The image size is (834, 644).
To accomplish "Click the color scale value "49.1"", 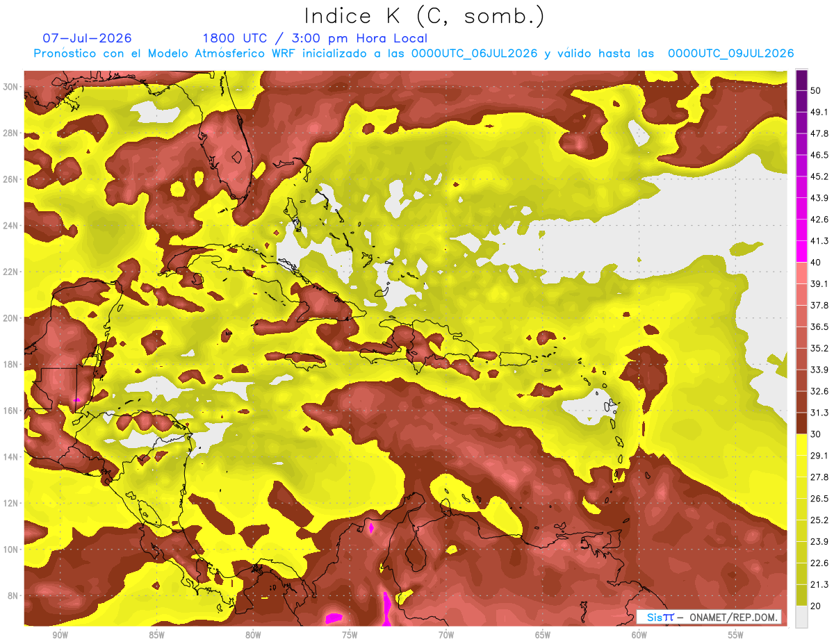I will click(819, 111).
